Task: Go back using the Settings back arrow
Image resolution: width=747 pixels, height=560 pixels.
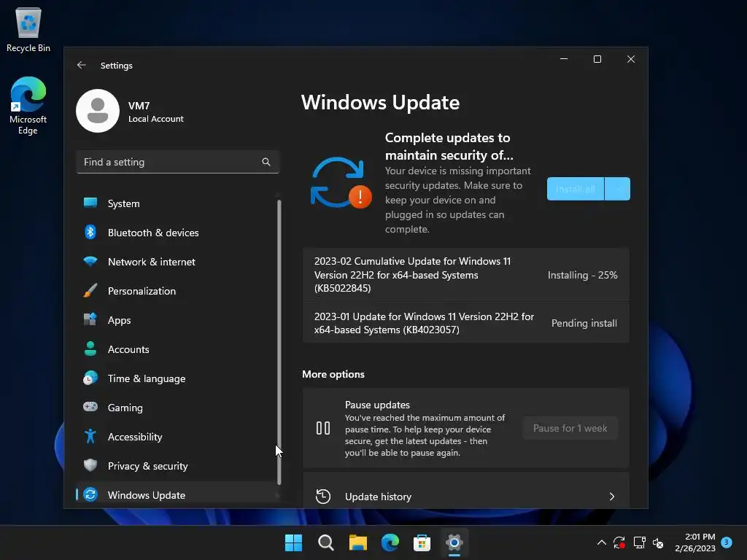Action: 82,65
